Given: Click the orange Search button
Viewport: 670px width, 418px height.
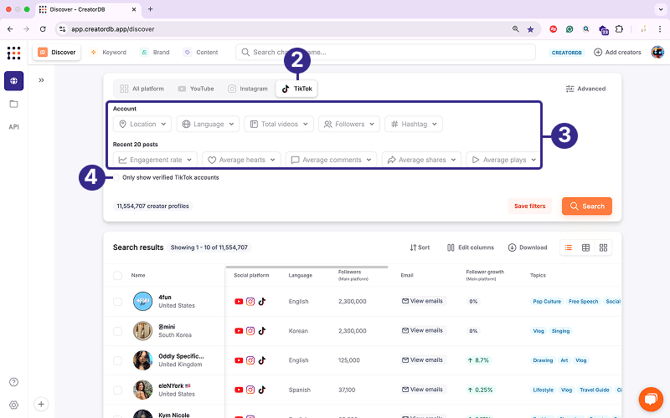Looking at the screenshot, I should tap(587, 206).
